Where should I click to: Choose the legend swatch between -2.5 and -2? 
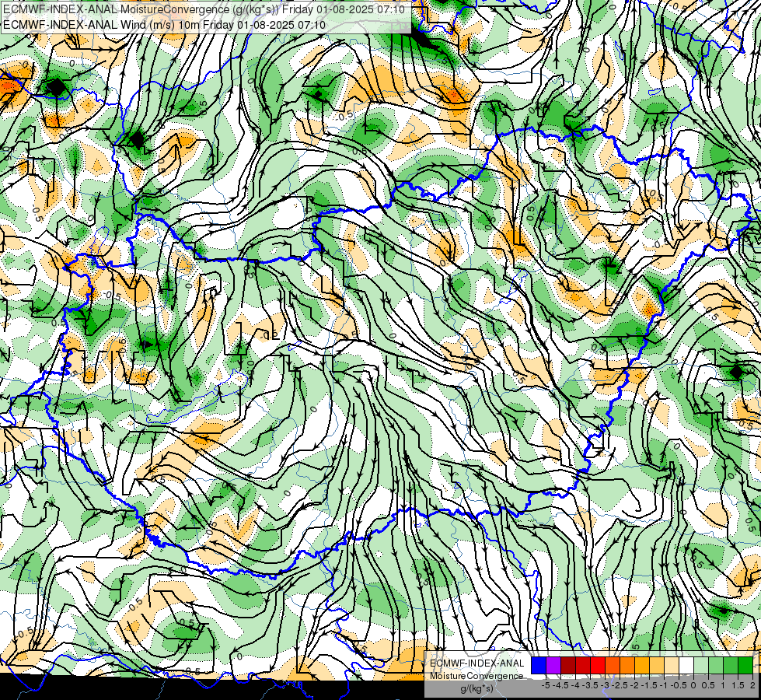[627, 666]
